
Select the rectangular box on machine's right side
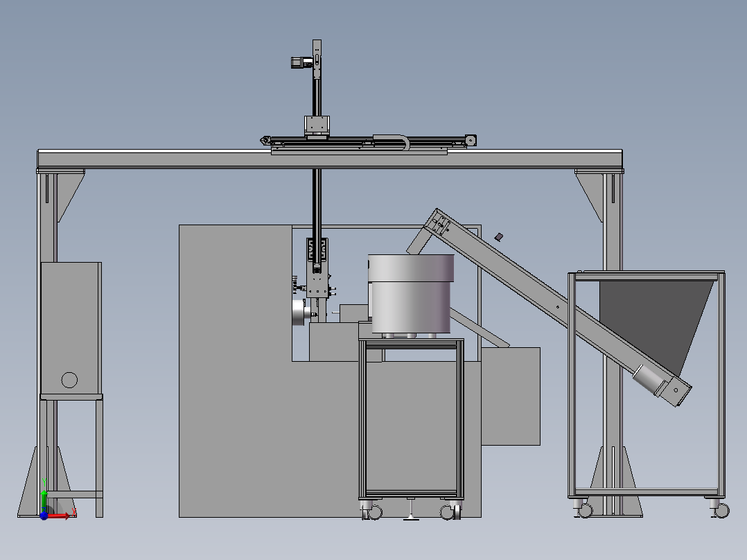tap(511, 396)
